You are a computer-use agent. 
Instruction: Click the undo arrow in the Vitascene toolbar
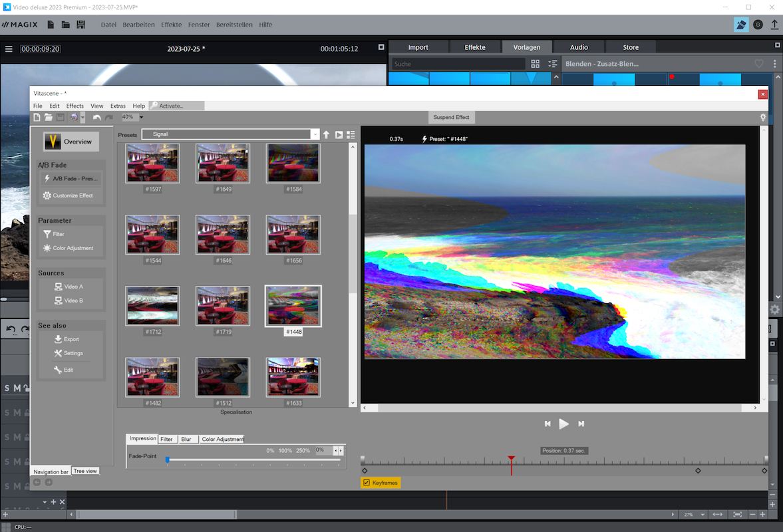(97, 118)
